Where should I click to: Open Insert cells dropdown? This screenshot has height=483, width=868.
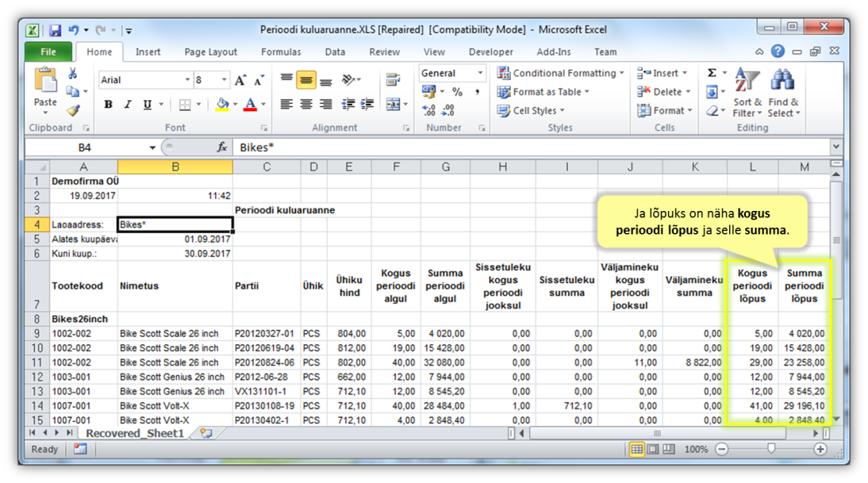pos(662,73)
